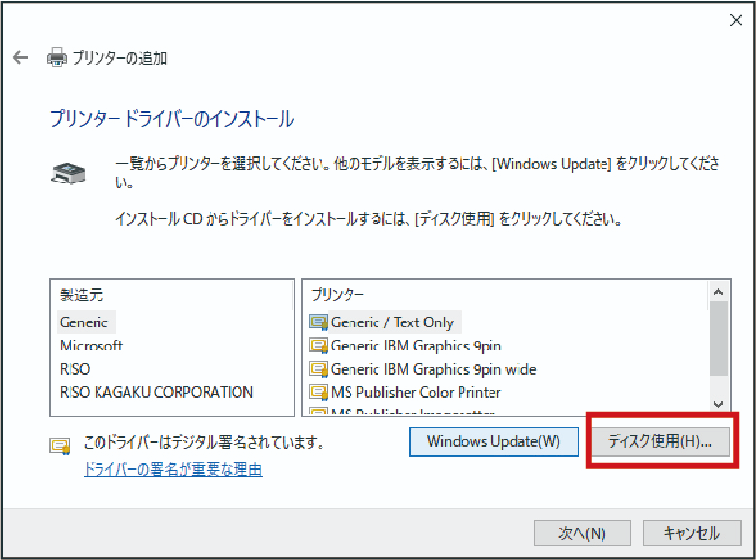Choose Generic / Text Only printer
756x560 pixels.
(392, 322)
